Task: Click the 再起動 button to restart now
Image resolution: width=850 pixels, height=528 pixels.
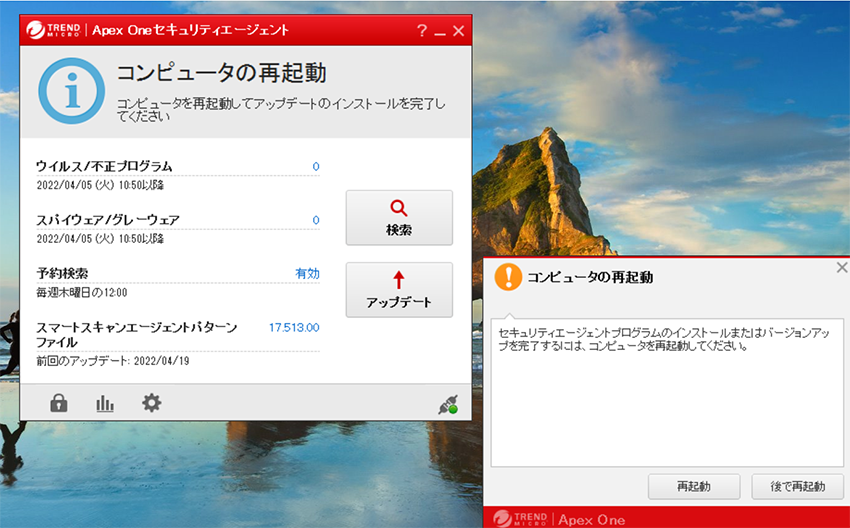Action: pyautogui.click(x=693, y=487)
